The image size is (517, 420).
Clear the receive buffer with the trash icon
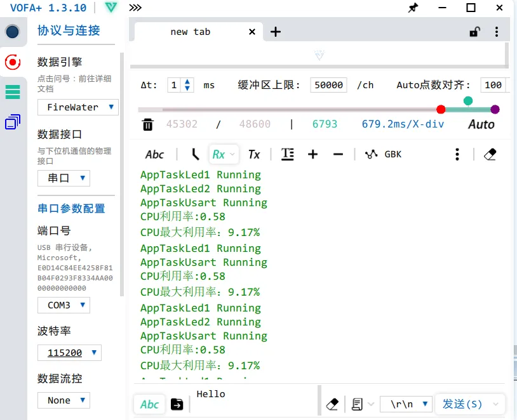tap(149, 124)
